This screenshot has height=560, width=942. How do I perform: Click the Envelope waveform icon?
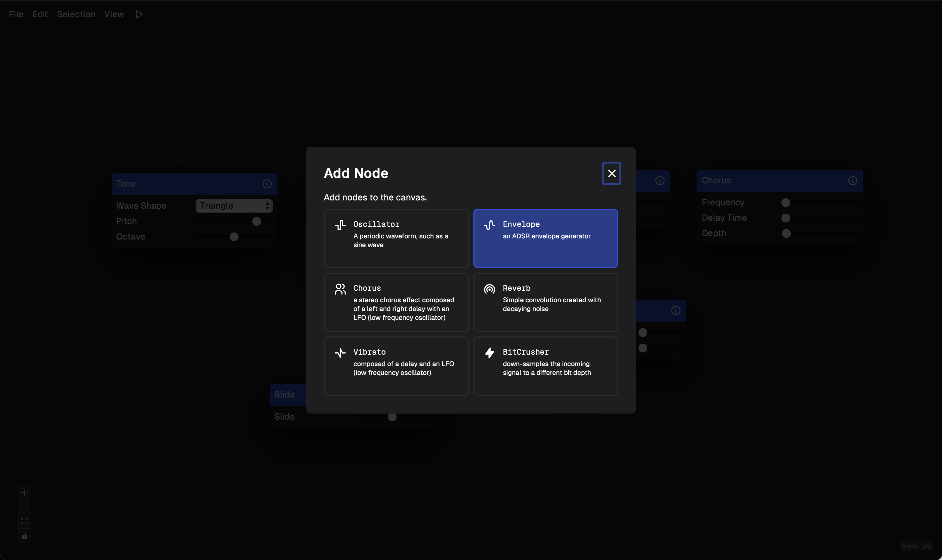(489, 225)
